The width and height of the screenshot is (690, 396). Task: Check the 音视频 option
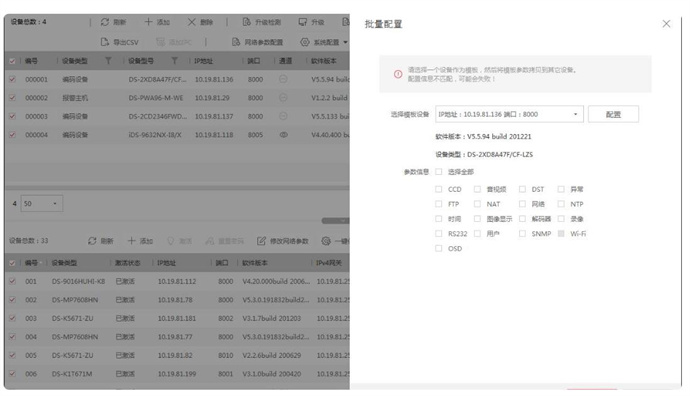point(477,189)
